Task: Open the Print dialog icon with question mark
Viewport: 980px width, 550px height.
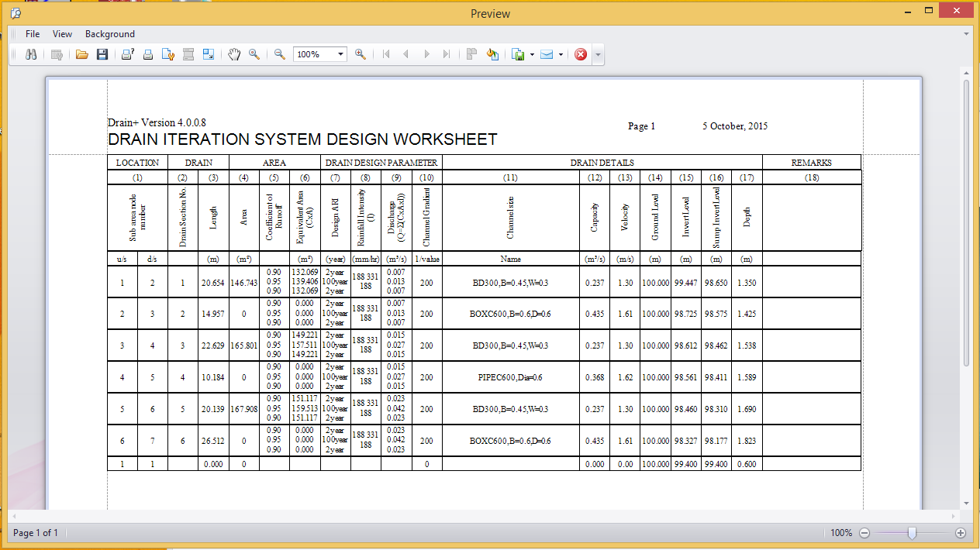Action: pyautogui.click(x=127, y=54)
